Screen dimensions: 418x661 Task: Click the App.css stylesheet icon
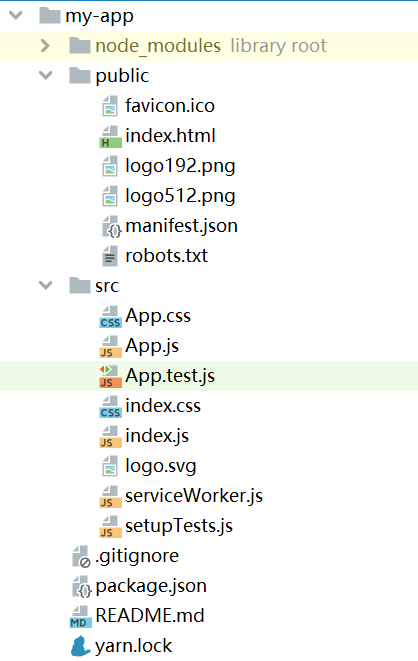tap(110, 317)
